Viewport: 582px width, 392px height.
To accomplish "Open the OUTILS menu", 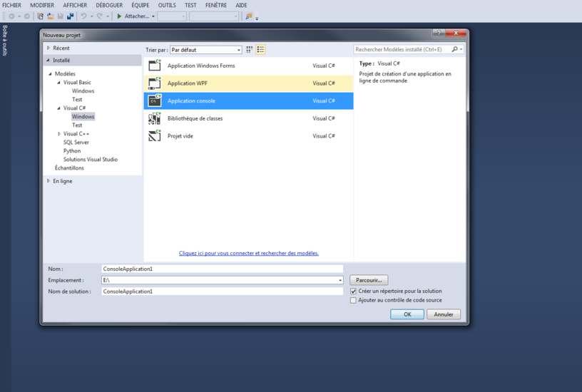I will pyautogui.click(x=167, y=5).
